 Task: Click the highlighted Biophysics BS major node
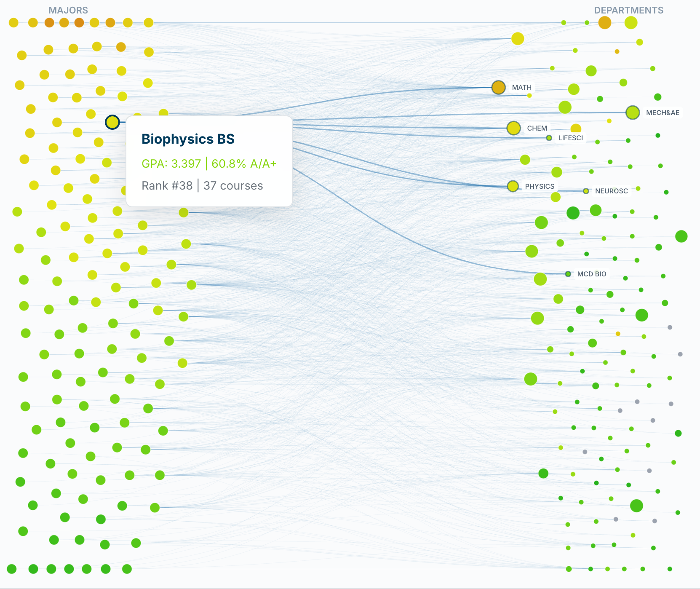pyautogui.click(x=112, y=122)
